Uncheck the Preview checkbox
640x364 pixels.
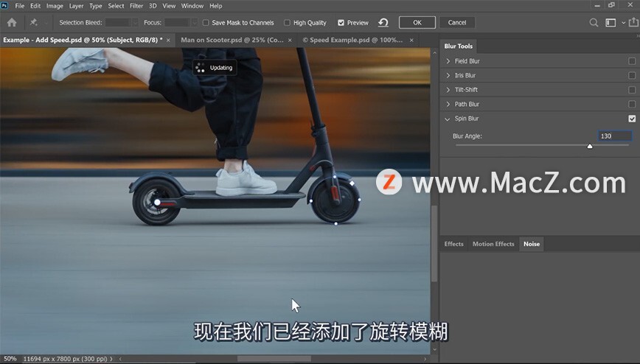click(341, 23)
